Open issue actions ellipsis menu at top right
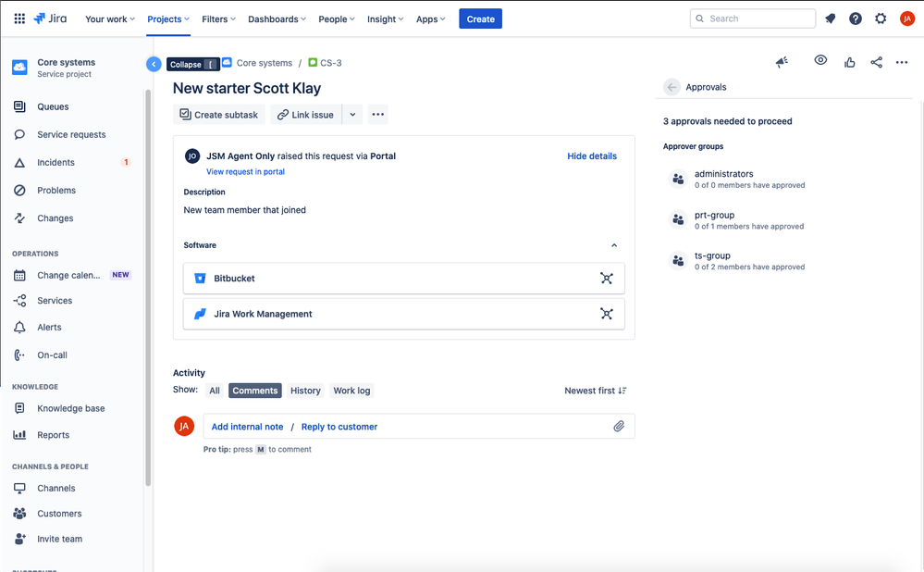Image resolution: width=924 pixels, height=572 pixels. (x=902, y=62)
